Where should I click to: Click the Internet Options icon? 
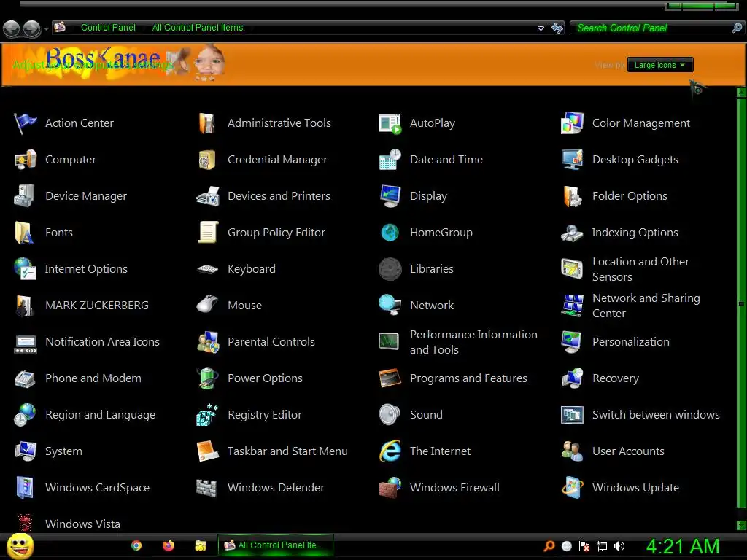point(25,269)
